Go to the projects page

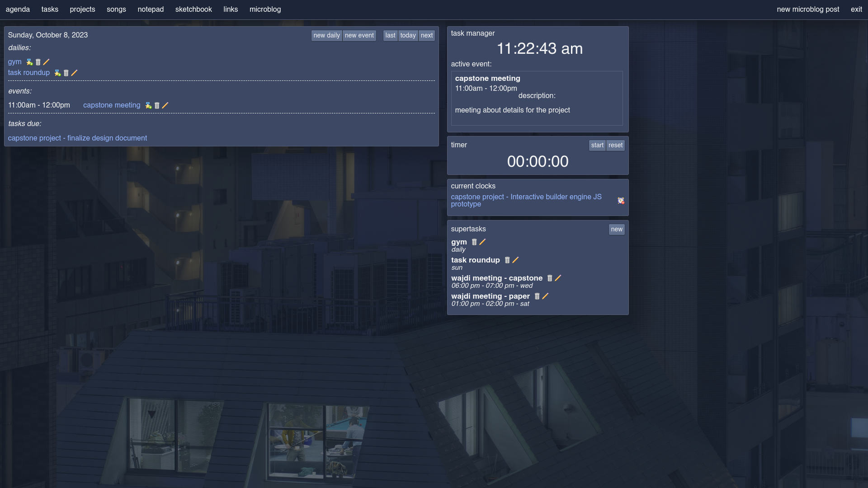point(82,9)
